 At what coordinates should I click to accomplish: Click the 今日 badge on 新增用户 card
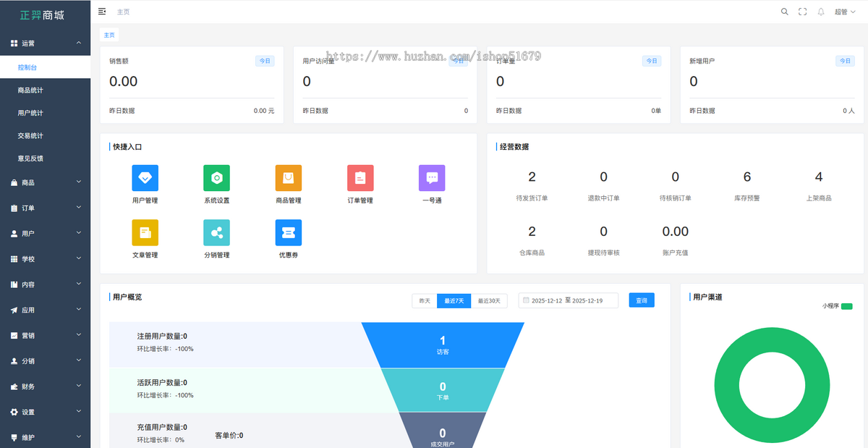click(845, 62)
